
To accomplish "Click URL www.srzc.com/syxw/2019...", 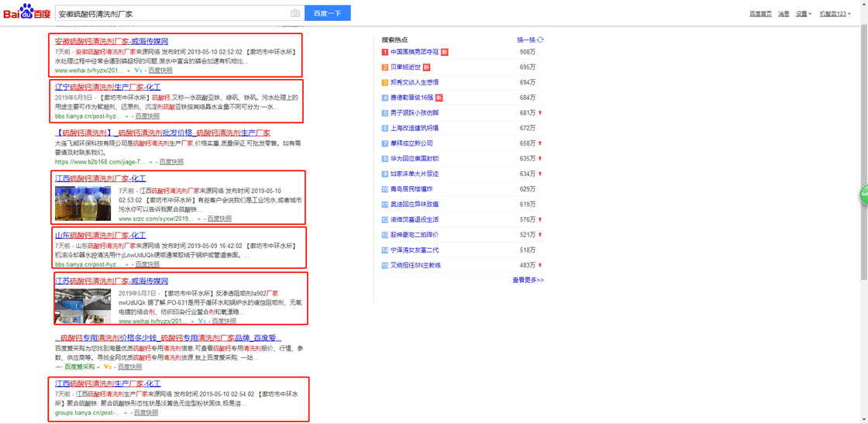I will pos(156,219).
